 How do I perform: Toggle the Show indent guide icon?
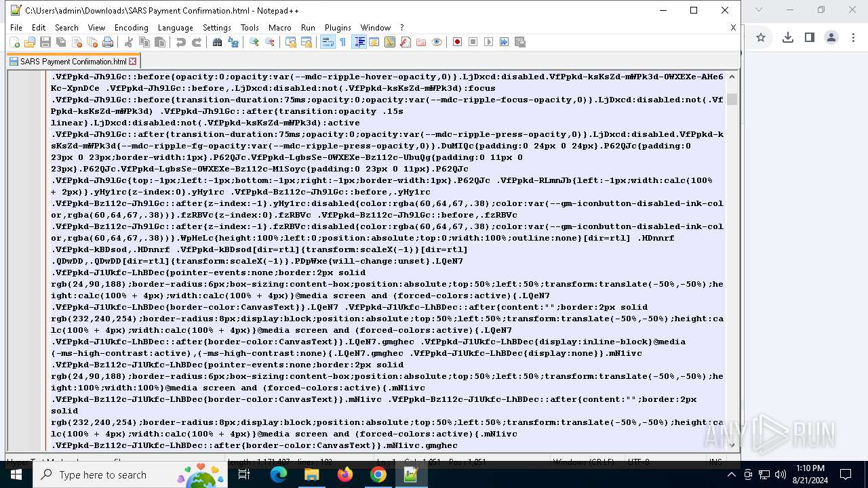coord(359,42)
